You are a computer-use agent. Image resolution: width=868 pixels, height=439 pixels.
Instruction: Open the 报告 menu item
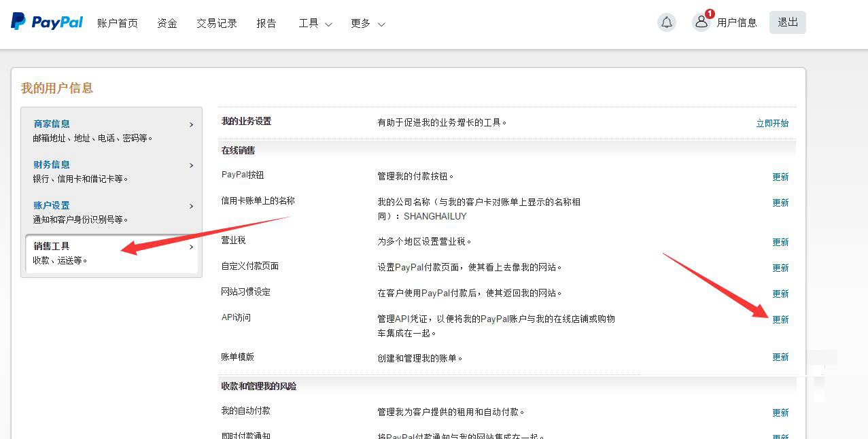pos(266,23)
